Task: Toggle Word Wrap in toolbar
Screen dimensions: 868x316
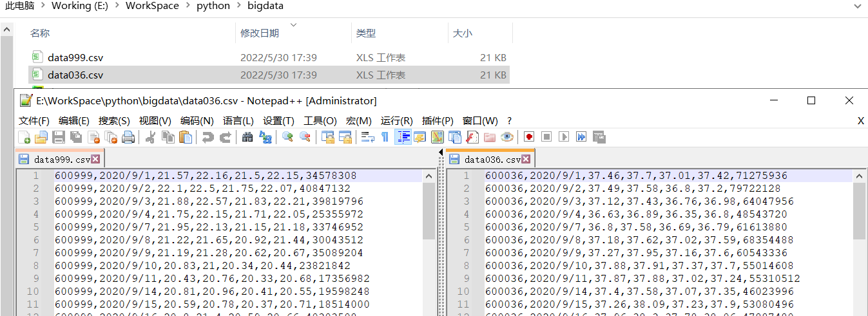Action: pyautogui.click(x=368, y=137)
